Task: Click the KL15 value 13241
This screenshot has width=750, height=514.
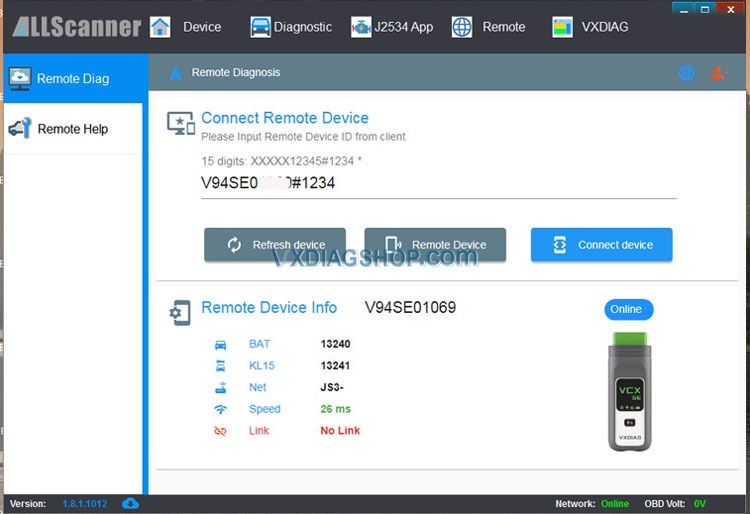Action: 335,366
